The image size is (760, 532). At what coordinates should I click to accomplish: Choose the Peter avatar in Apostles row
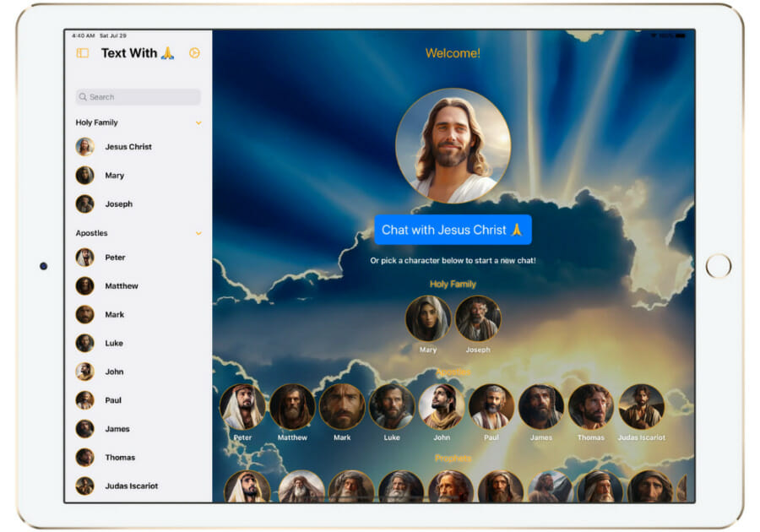pyautogui.click(x=243, y=406)
